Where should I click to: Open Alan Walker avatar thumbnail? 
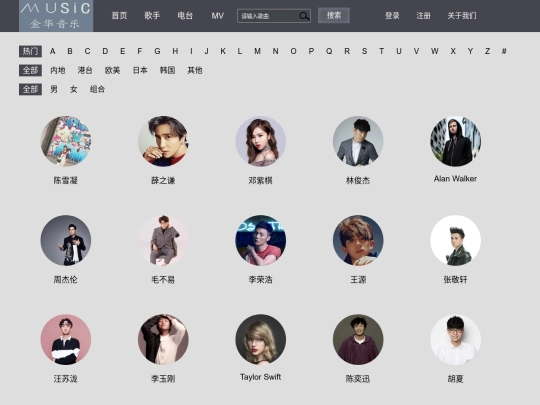click(456, 141)
